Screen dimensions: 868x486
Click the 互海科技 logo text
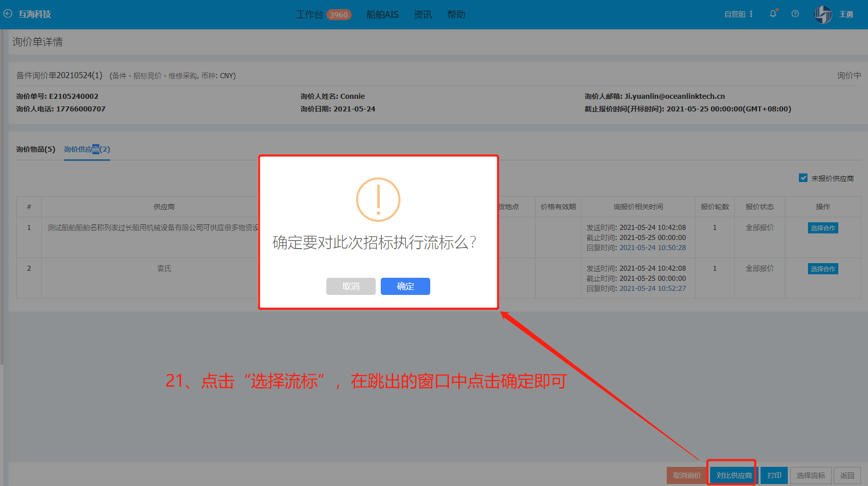(35, 14)
